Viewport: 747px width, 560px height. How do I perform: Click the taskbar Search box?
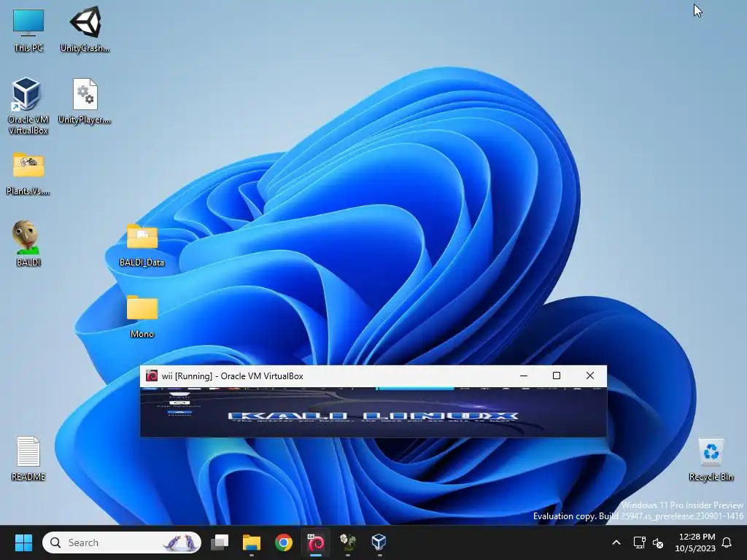pos(122,542)
